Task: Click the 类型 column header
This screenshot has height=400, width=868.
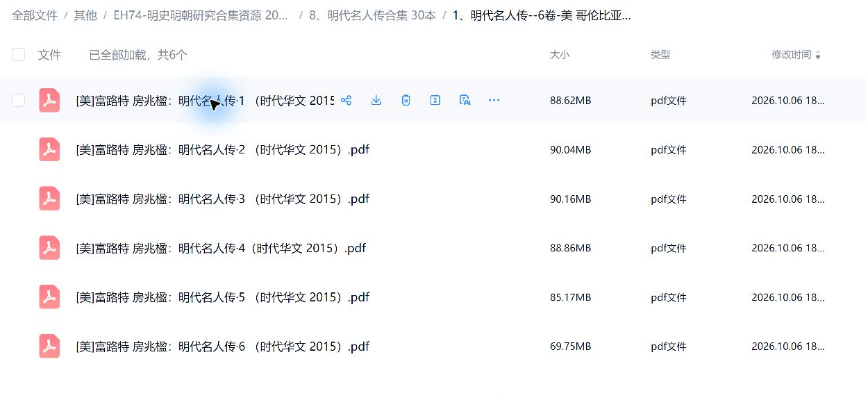Action: (x=660, y=54)
